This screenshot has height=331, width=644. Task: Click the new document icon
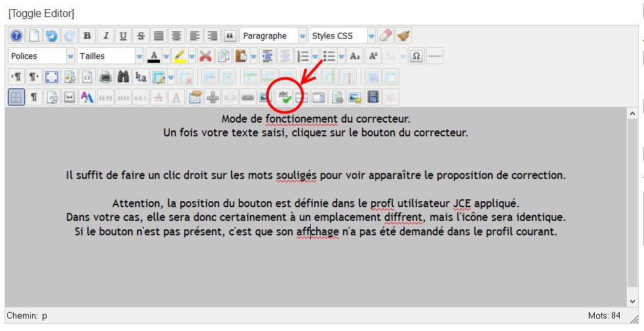click(x=34, y=36)
